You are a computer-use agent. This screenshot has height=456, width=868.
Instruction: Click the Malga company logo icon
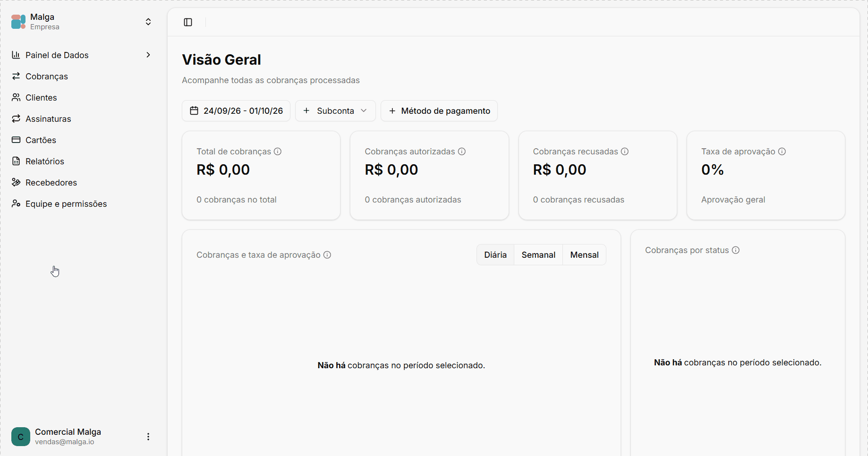(18, 22)
